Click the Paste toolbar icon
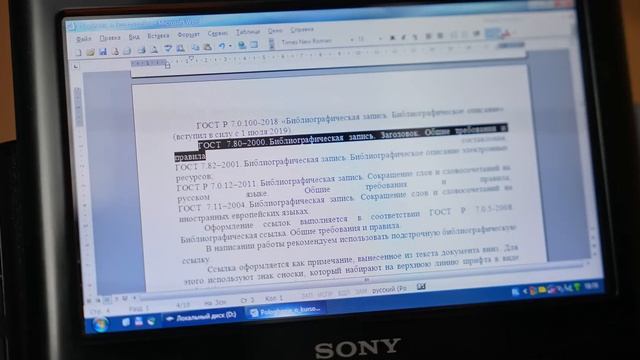The image size is (640, 360). 207,47
